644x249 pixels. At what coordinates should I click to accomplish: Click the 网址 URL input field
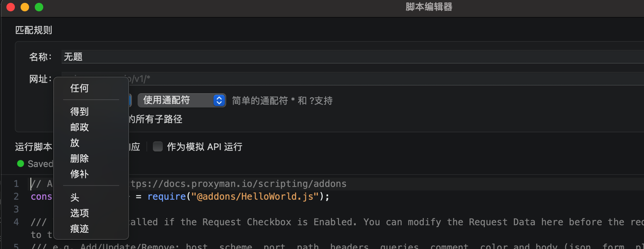click(x=352, y=79)
